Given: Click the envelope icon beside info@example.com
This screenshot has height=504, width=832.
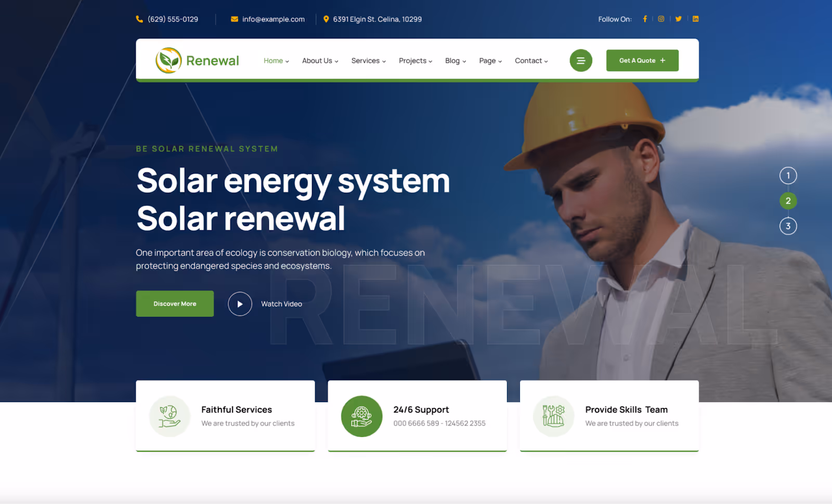Looking at the screenshot, I should coord(235,19).
